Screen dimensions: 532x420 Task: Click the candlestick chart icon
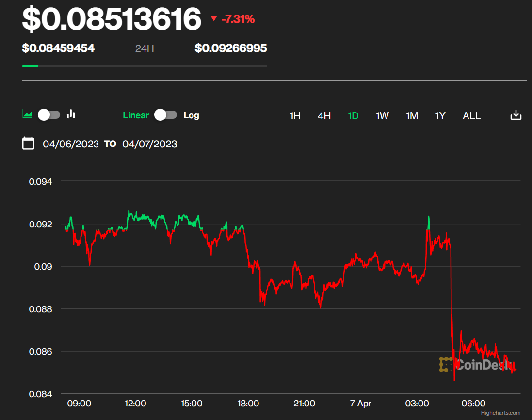coord(71,114)
